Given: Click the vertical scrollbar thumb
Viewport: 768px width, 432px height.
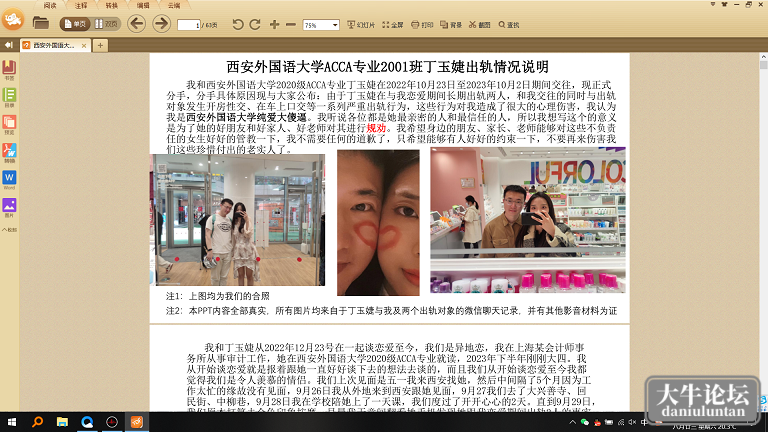Looking at the screenshot, I should 764,65.
